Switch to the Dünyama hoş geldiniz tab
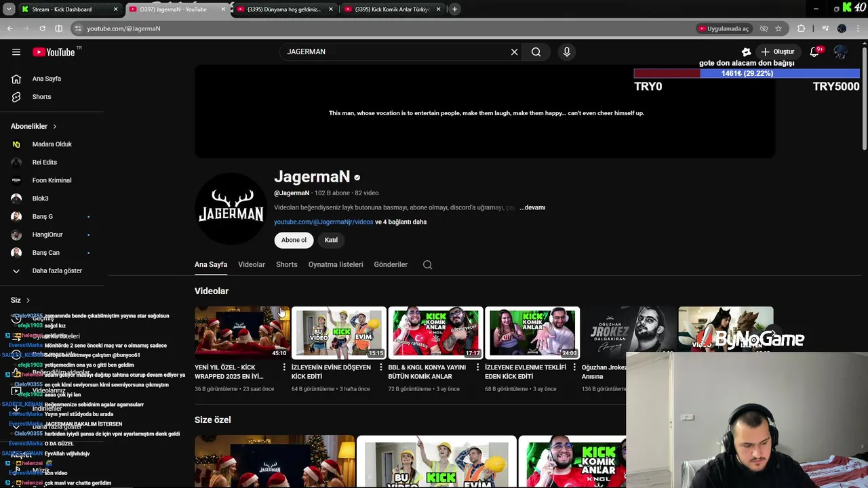 click(x=283, y=9)
